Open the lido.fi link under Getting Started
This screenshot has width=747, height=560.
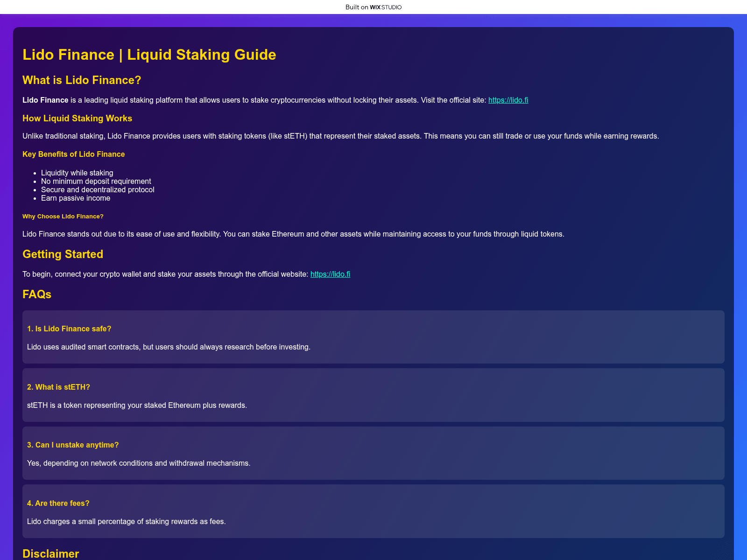(x=330, y=274)
